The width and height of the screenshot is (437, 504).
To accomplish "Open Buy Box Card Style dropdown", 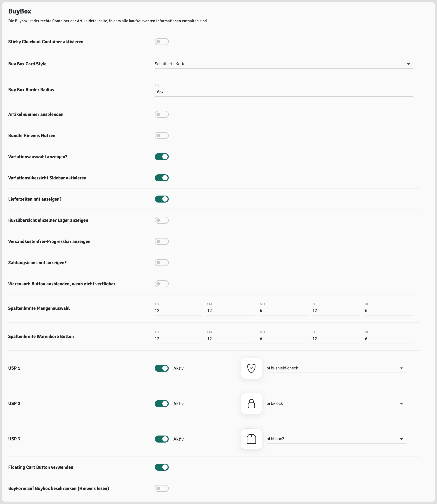I will click(x=283, y=64).
